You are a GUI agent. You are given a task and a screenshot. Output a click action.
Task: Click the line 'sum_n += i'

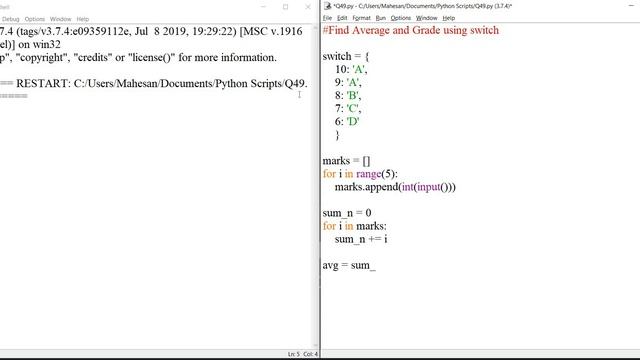[x=361, y=239]
